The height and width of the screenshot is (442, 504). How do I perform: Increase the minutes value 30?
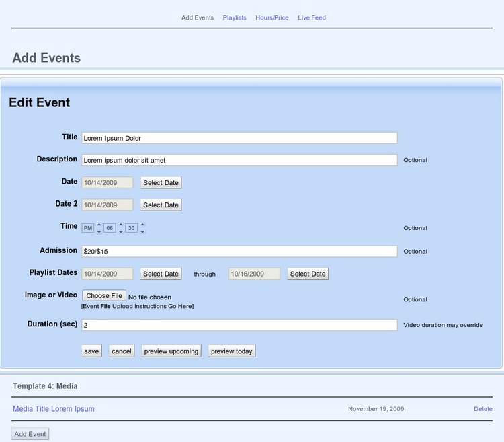point(142,225)
